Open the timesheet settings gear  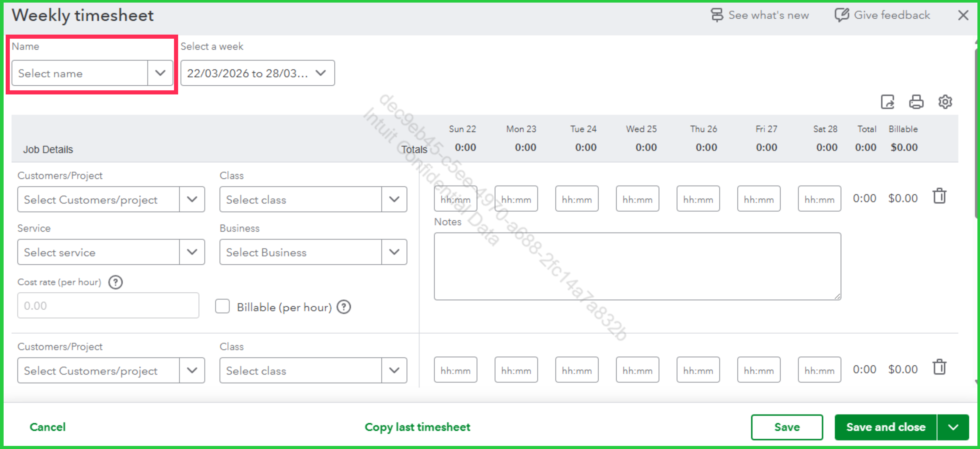pyautogui.click(x=945, y=102)
